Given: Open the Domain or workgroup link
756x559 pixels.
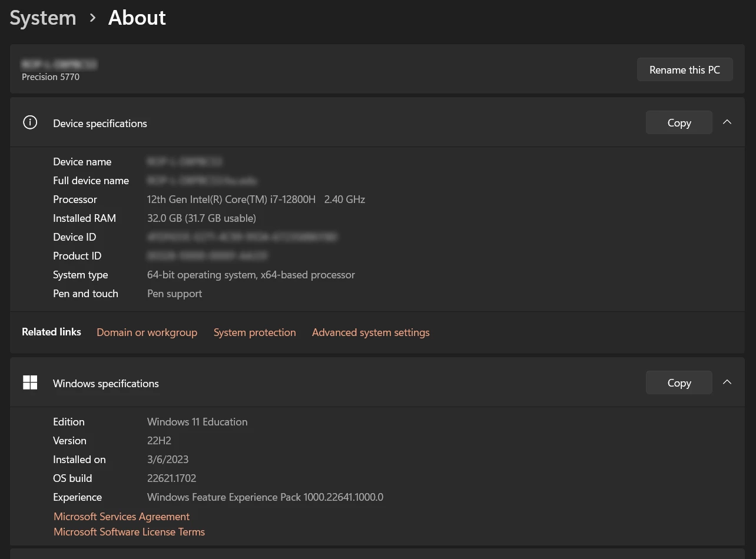Looking at the screenshot, I should click(147, 332).
